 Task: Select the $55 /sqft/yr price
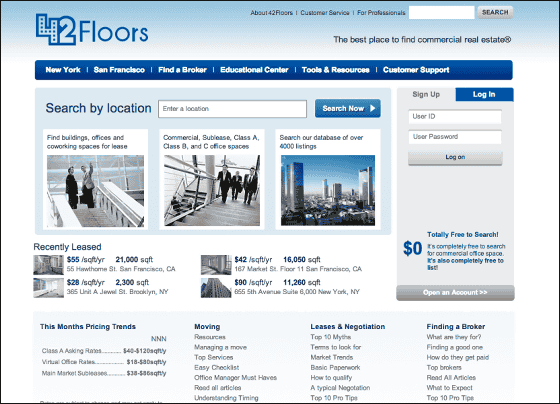click(x=86, y=260)
